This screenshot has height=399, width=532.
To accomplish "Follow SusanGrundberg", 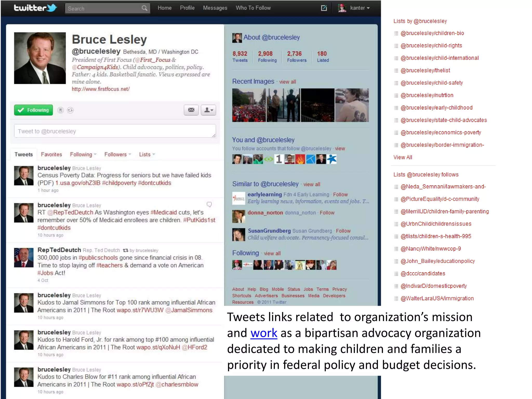I will point(343,231).
